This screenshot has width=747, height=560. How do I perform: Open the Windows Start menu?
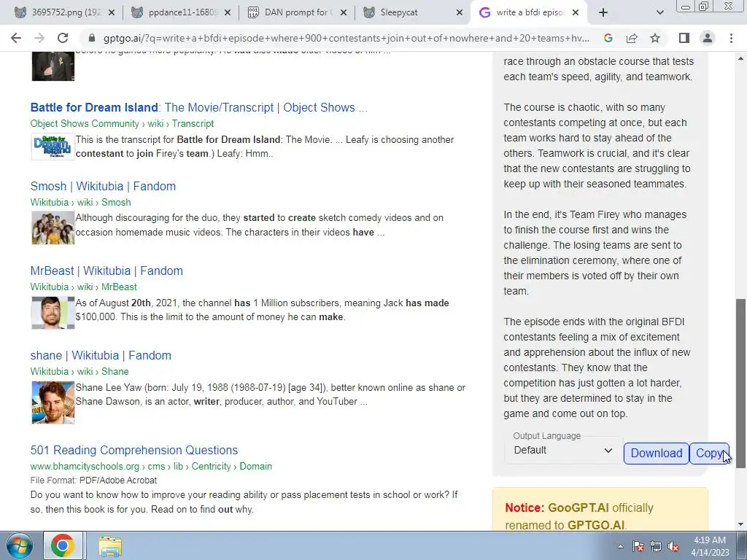[x=20, y=546]
